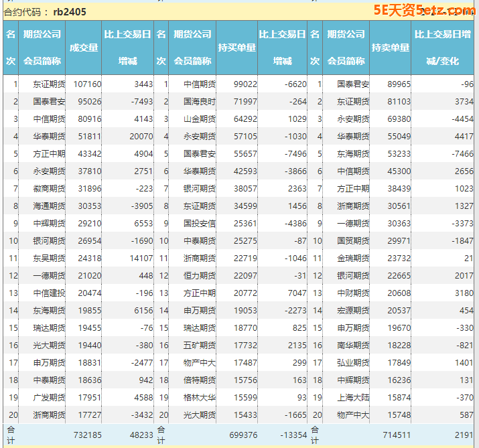Click the 持买单量 column header
479x448 pixels.
pos(236,48)
